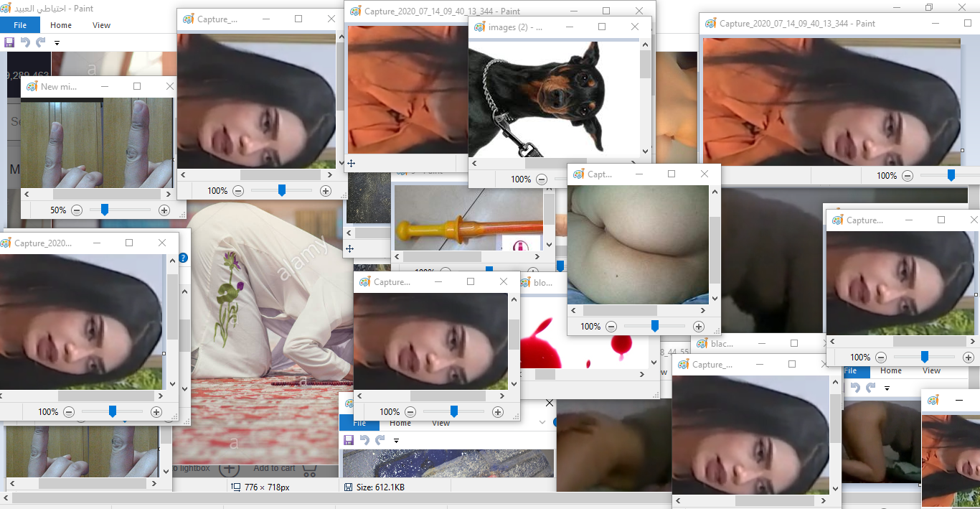The width and height of the screenshot is (980, 509).
Task: Open the Home tab in Arabic-titled Paint window
Action: coord(61,25)
